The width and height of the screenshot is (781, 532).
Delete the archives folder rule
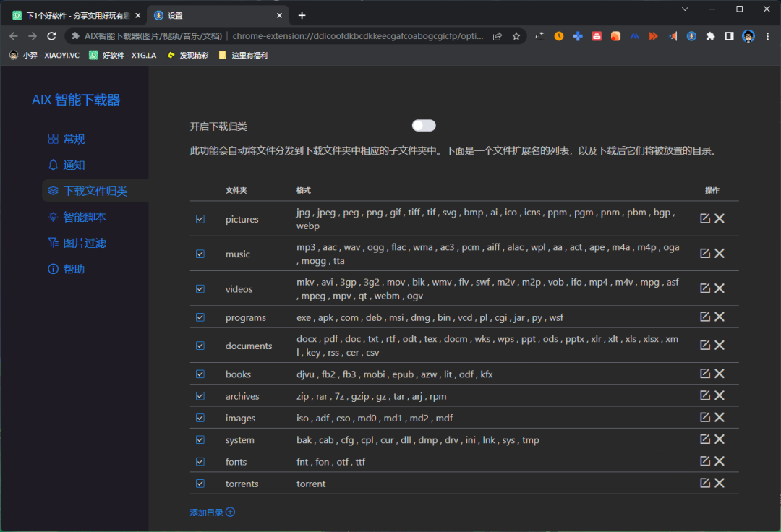point(720,395)
